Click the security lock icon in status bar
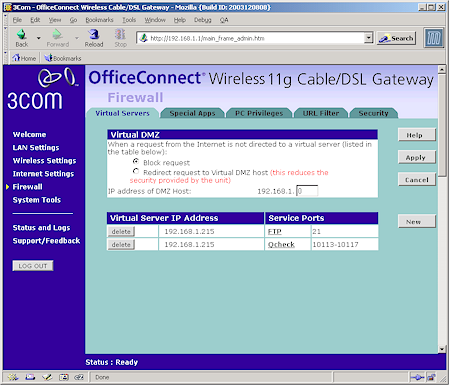The height and width of the screenshot is (386, 450). [x=431, y=377]
